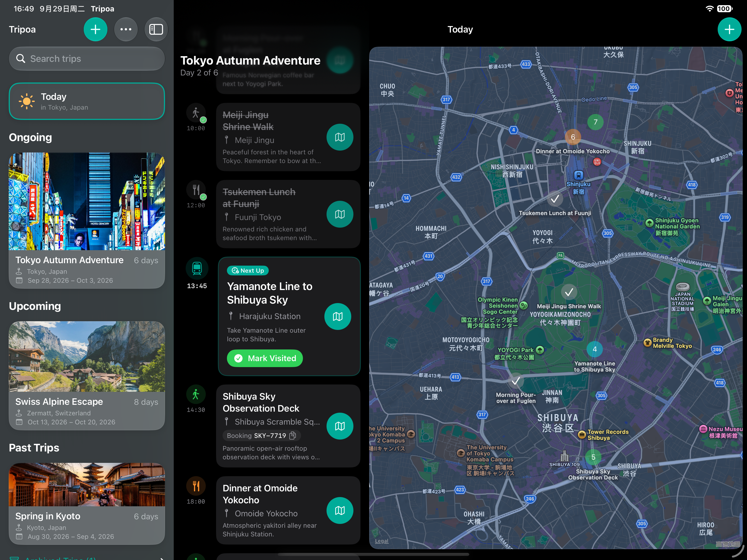Click the Wi-Fi icon in the status bar

710,8
